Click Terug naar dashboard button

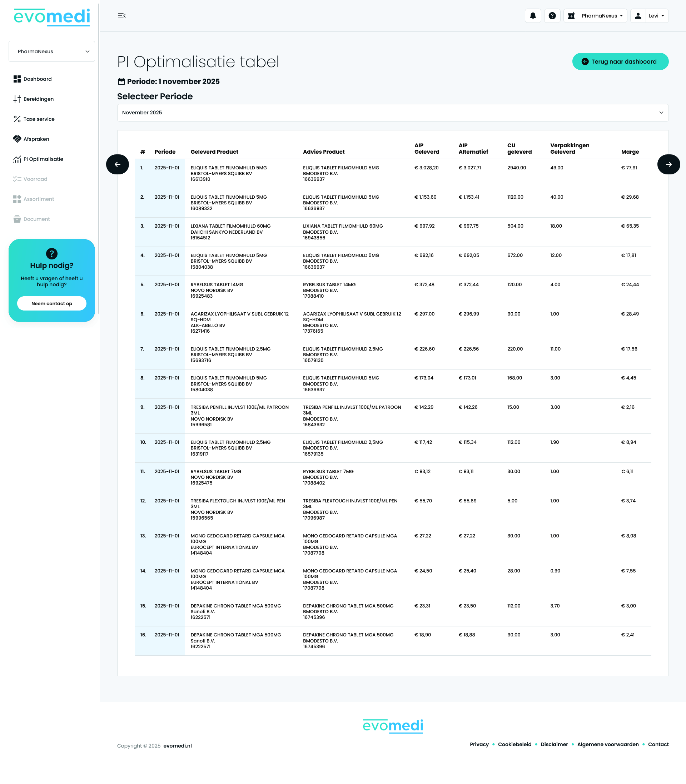coord(620,61)
